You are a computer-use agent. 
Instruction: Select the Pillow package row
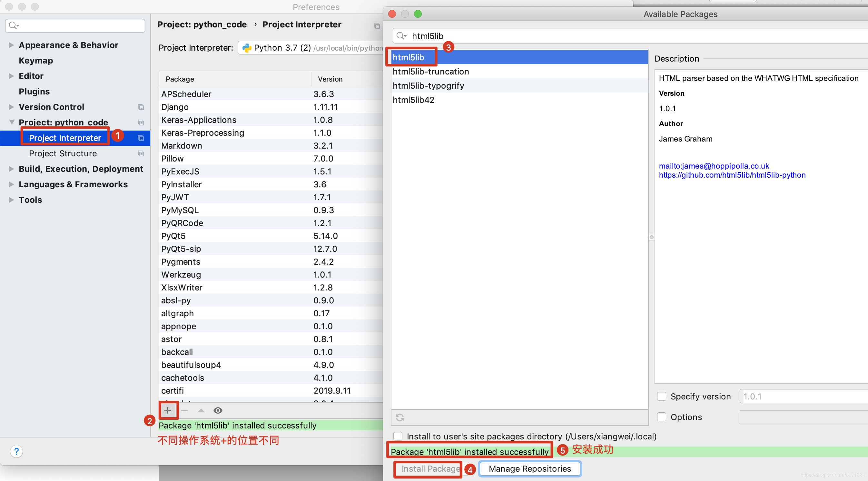pyautogui.click(x=271, y=158)
